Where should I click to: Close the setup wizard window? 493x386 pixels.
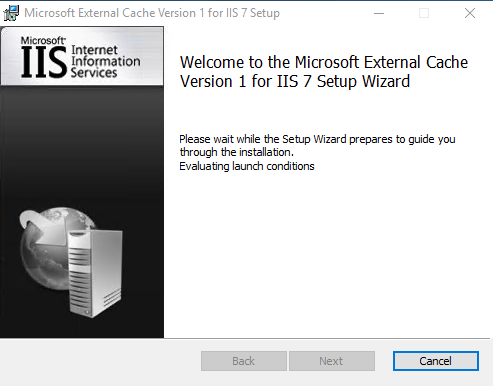coord(470,13)
